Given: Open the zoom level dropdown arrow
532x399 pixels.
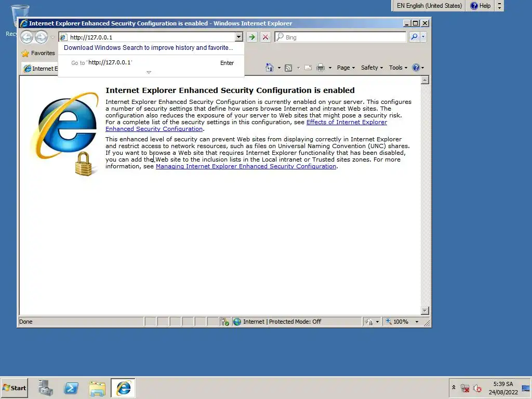Looking at the screenshot, I should [417, 322].
